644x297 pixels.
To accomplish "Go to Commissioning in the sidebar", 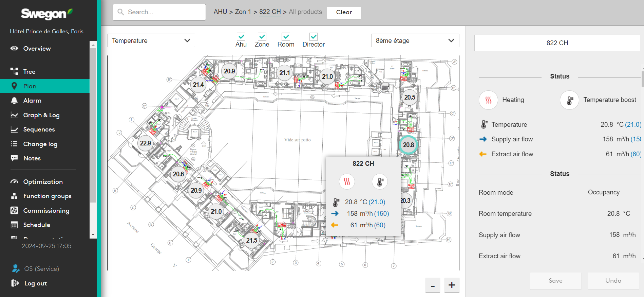I will coord(46,211).
